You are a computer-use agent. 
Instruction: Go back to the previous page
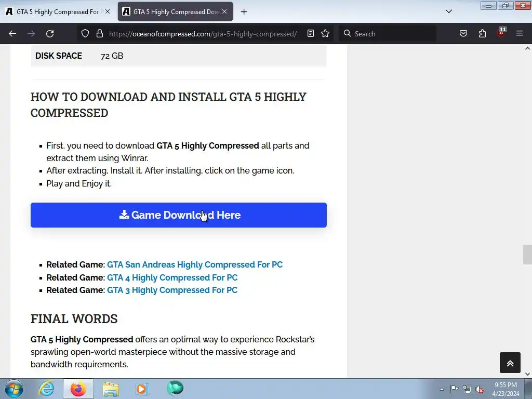12,34
